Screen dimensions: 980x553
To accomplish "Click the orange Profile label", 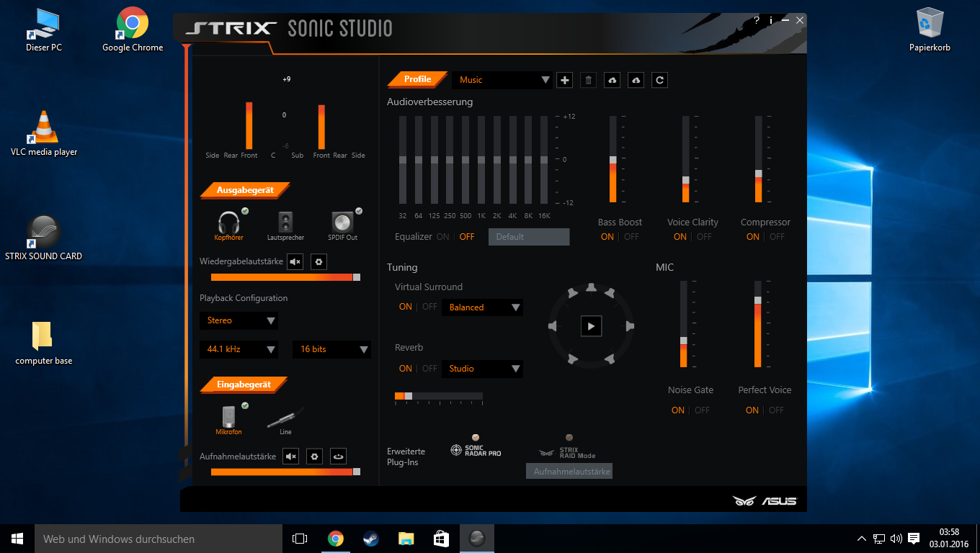I will pyautogui.click(x=418, y=79).
